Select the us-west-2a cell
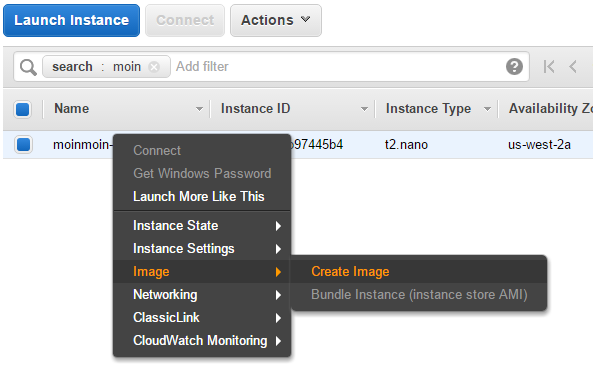The image size is (593, 365). [x=539, y=144]
